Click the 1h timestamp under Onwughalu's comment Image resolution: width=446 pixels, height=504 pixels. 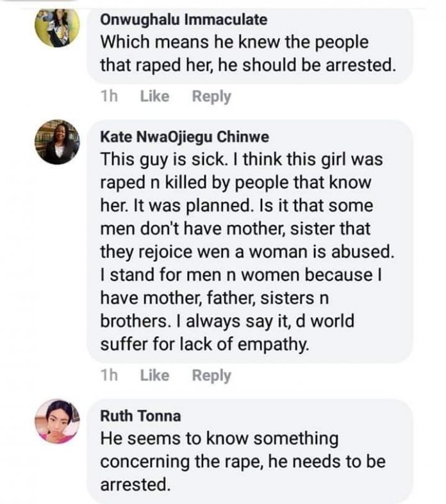[110, 97]
